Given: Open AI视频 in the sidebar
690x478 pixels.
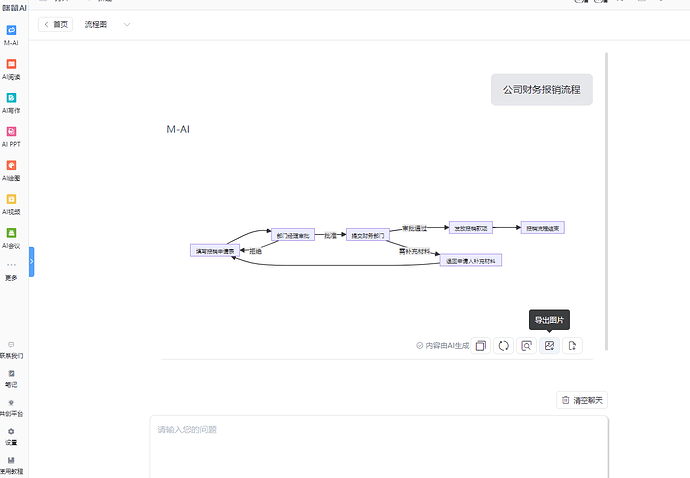Looking at the screenshot, I should click(x=12, y=204).
